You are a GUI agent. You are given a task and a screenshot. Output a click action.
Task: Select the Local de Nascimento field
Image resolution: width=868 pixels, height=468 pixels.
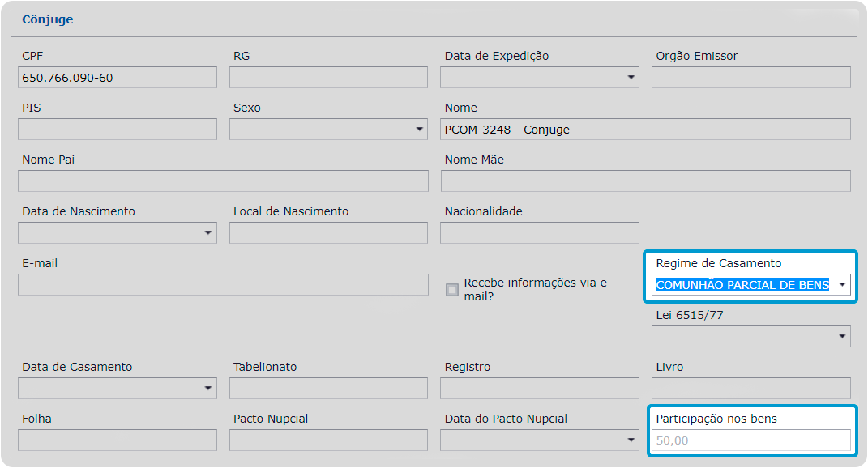328,233
